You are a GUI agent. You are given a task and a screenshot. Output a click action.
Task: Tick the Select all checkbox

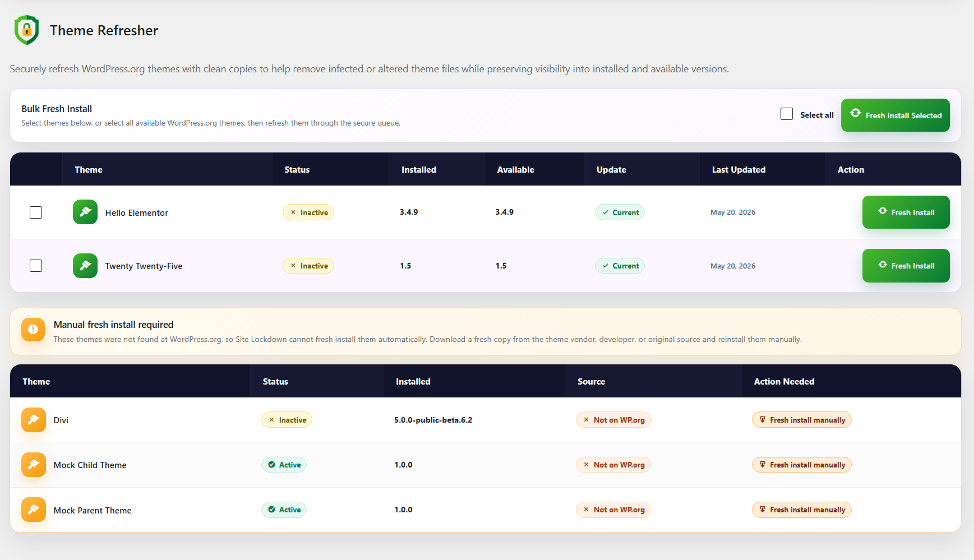point(787,114)
